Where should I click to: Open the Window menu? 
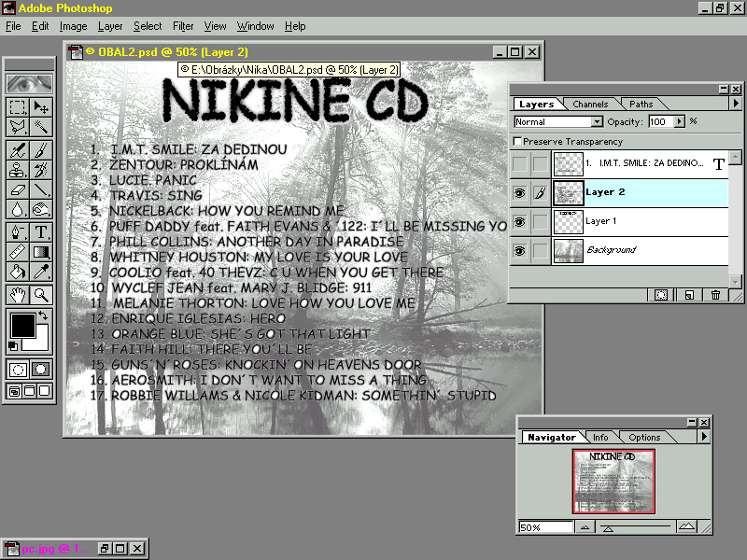pos(255,26)
